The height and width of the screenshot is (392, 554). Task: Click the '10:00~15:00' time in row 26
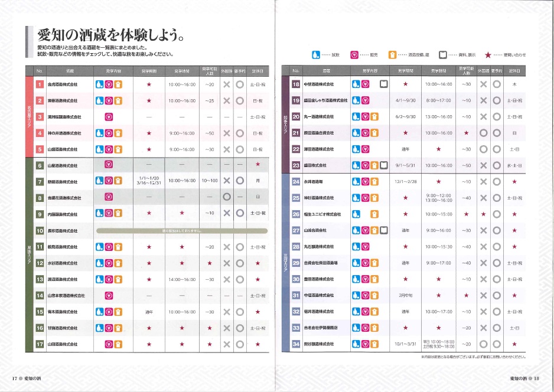tap(438, 214)
